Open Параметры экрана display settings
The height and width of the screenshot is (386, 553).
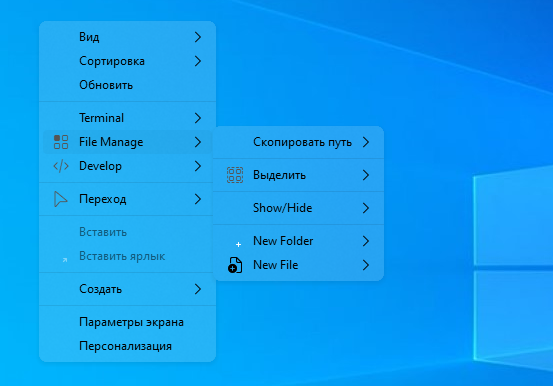coord(127,322)
